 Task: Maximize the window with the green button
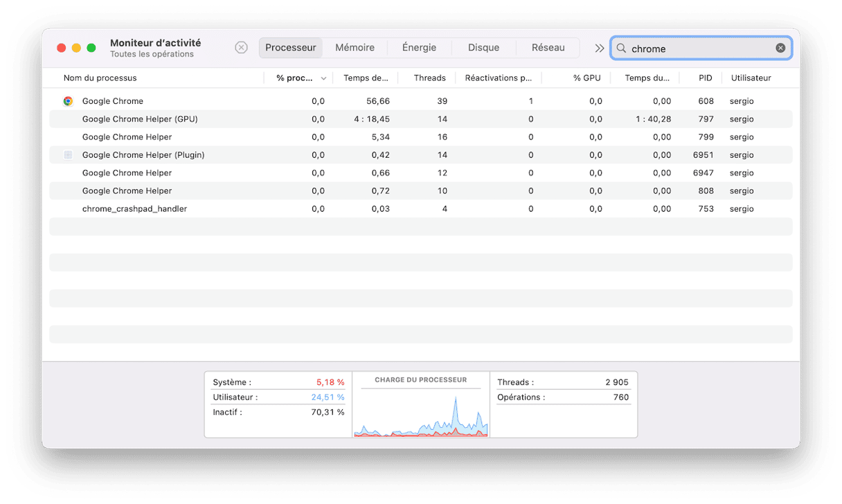[x=91, y=48]
